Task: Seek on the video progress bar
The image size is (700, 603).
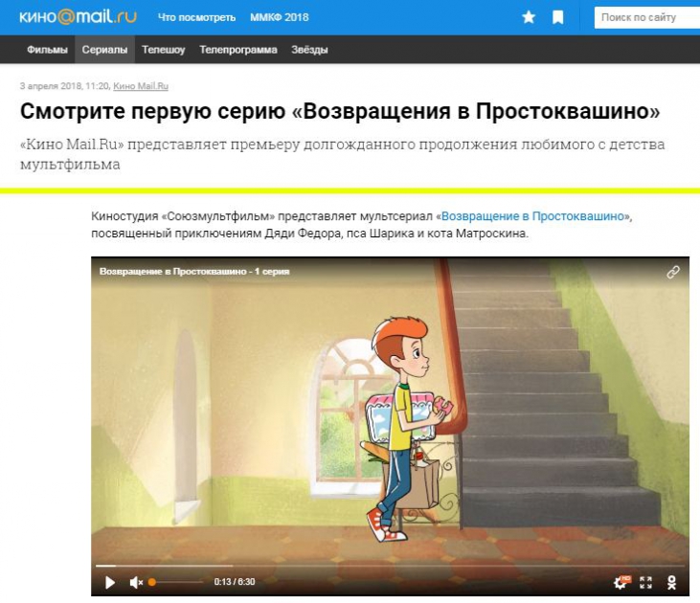Action: point(390,566)
